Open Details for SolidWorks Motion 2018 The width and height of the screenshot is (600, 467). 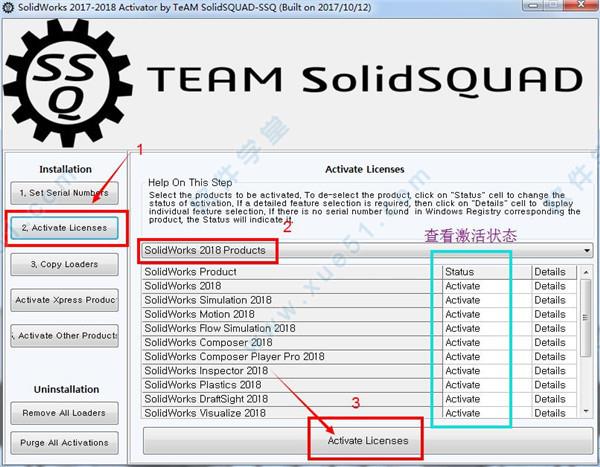pos(554,315)
